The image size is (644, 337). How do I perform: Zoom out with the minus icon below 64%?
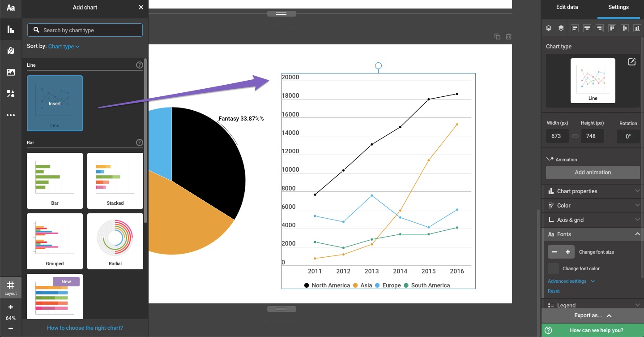tap(11, 328)
